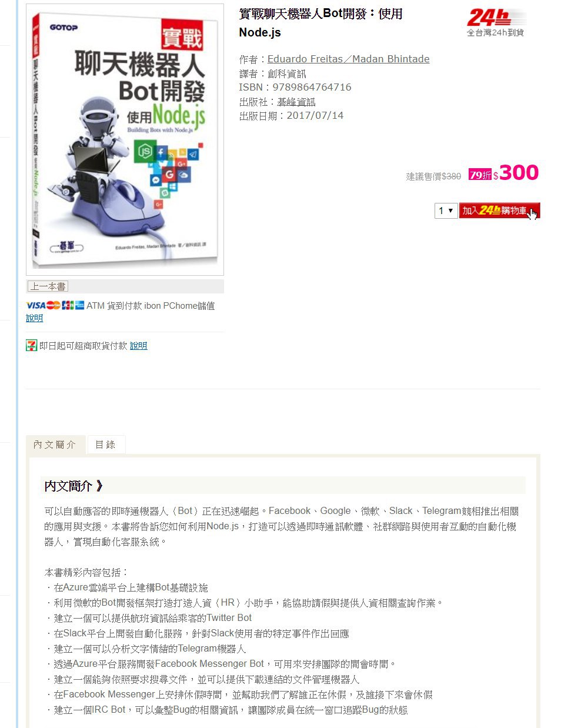This screenshot has width=571, height=728.
Task: Open author link Eduardo Freitas／Madan Bhintade
Action: (x=348, y=59)
